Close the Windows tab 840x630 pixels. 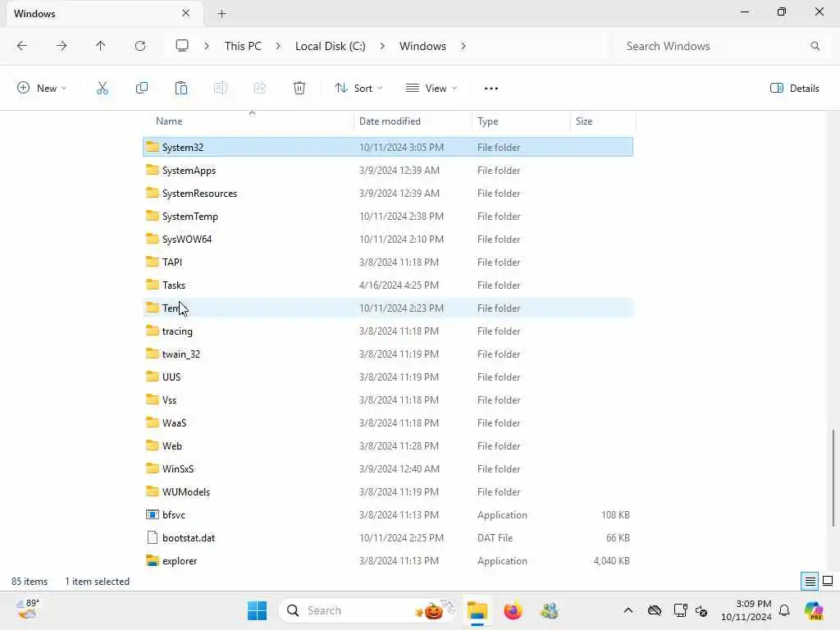[x=186, y=13]
